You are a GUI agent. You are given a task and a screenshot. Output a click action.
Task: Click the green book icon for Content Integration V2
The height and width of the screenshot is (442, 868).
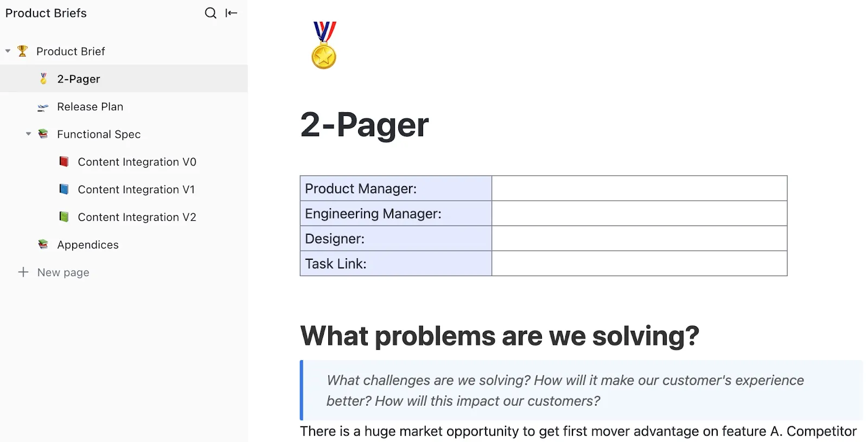tap(64, 217)
